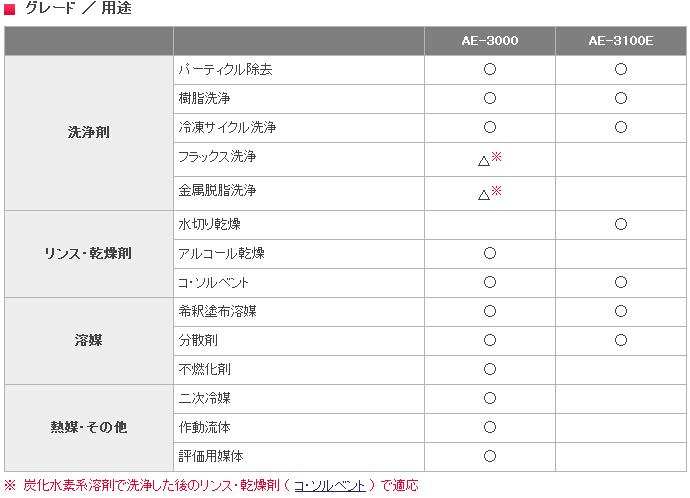Click the AE-3100E column header
The image size is (690, 498).
[620, 41]
